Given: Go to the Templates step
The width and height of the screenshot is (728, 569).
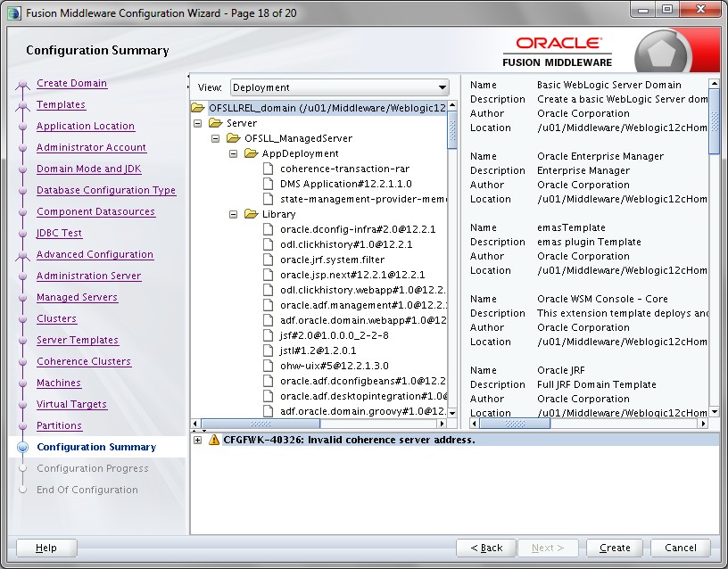Looking at the screenshot, I should 61,104.
